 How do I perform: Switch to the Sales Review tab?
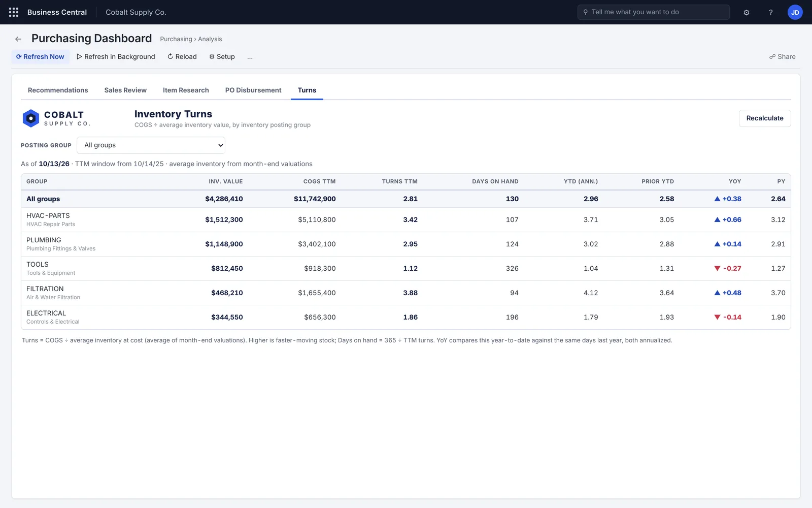point(125,90)
